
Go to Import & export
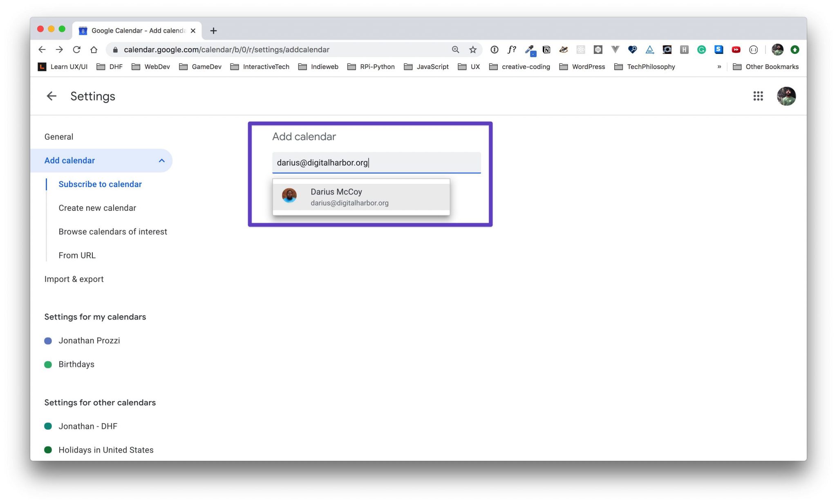tap(74, 279)
